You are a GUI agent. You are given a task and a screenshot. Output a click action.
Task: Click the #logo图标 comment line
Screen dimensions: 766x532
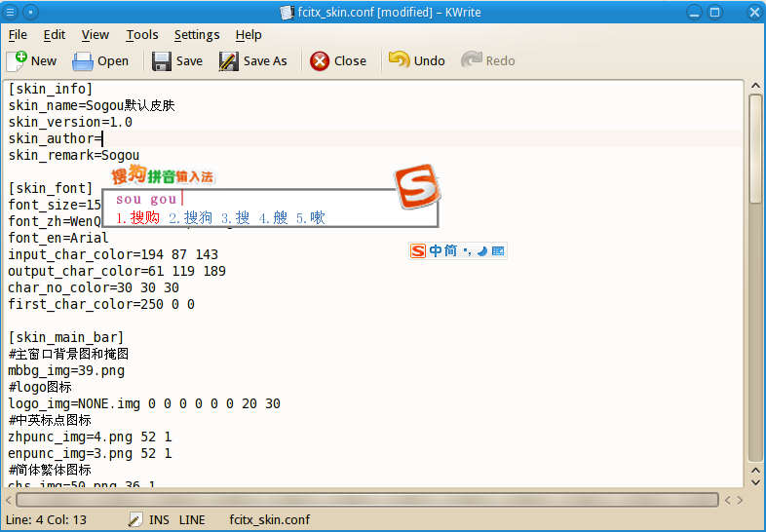click(40, 388)
